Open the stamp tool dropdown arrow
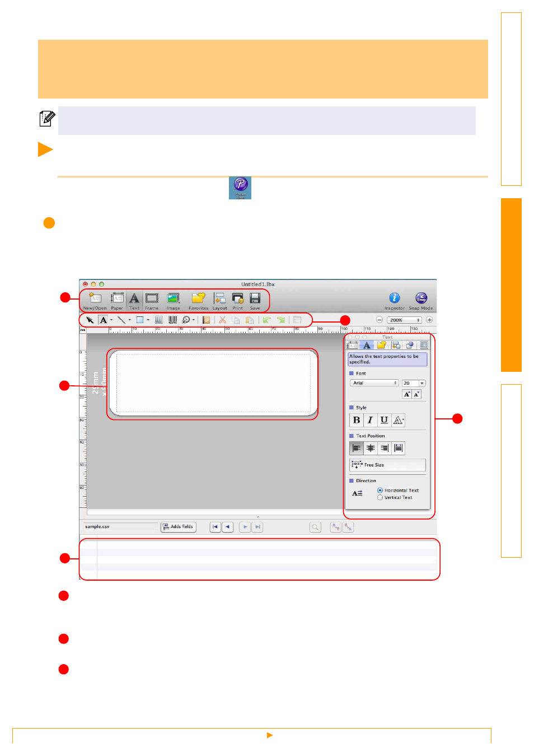 coord(194,320)
